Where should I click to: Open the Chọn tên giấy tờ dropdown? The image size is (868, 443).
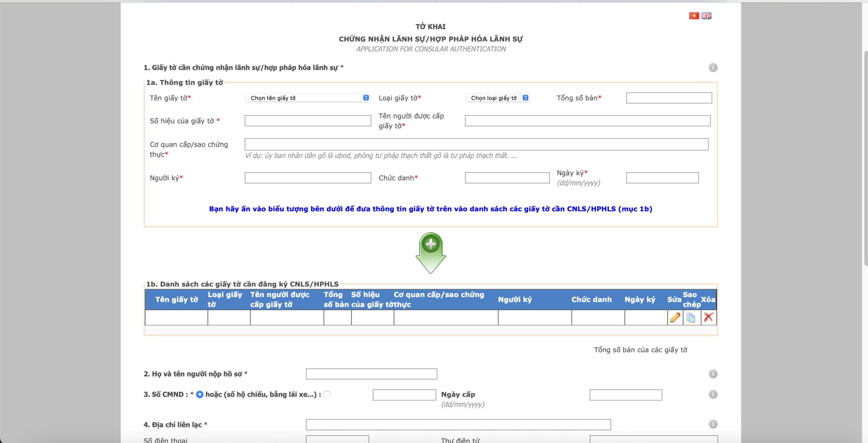[307, 98]
